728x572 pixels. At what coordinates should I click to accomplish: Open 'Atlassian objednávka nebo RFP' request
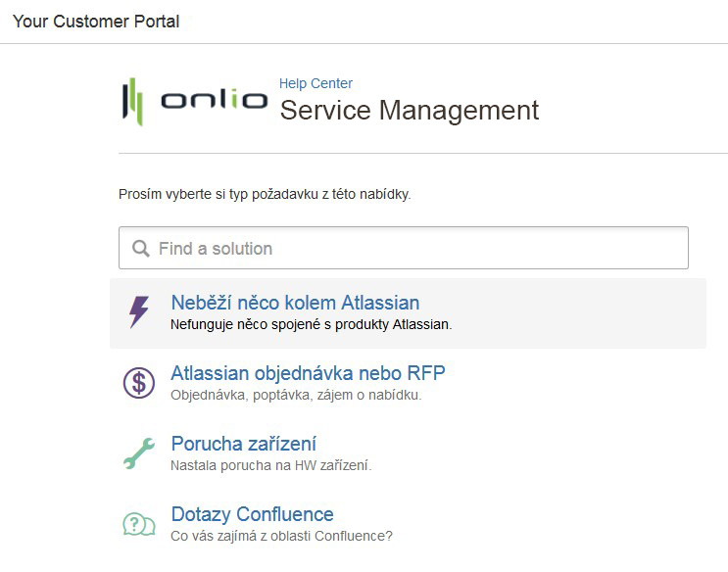(x=309, y=373)
